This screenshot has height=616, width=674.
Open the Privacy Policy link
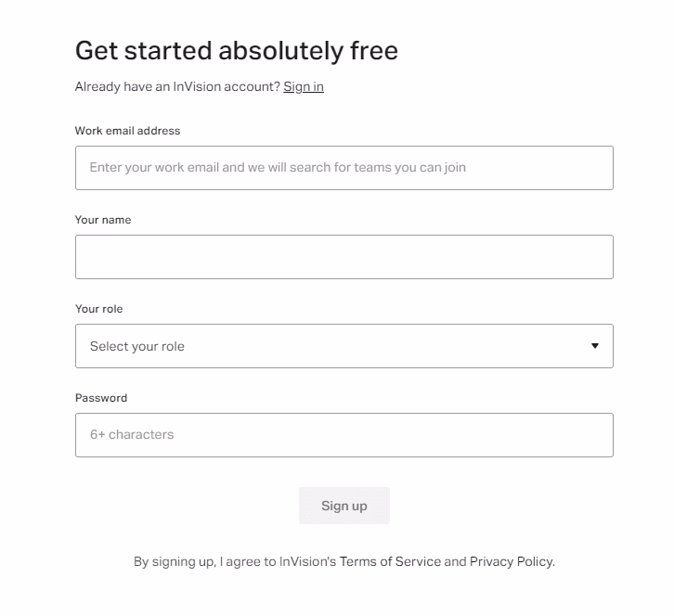coord(512,561)
